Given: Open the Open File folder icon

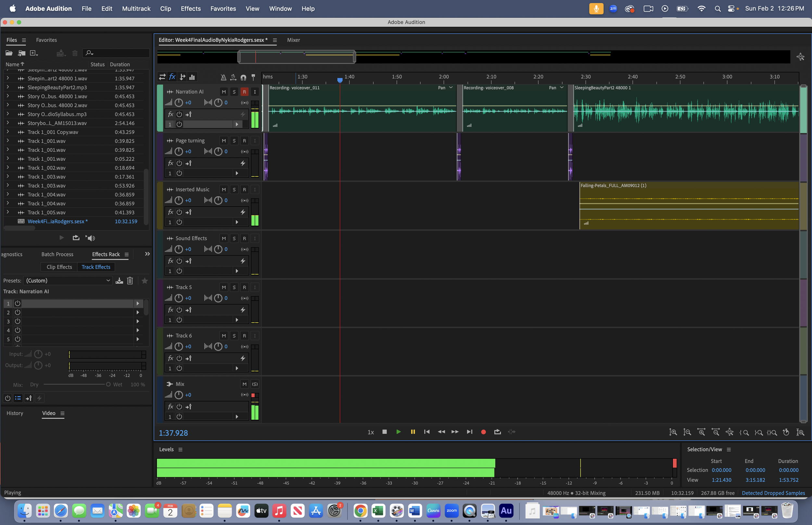Looking at the screenshot, I should [x=9, y=53].
